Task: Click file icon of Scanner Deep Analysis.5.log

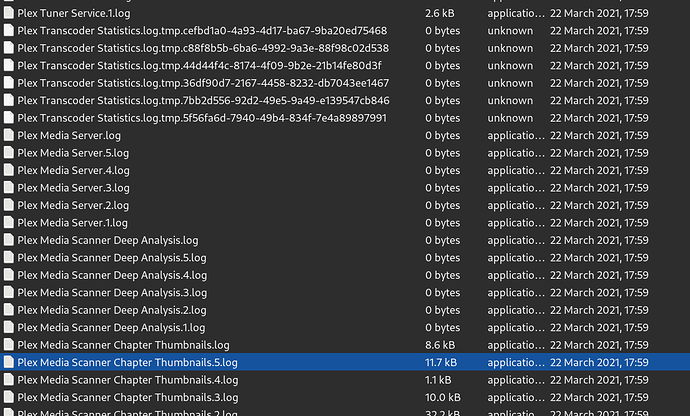Action: (8, 258)
